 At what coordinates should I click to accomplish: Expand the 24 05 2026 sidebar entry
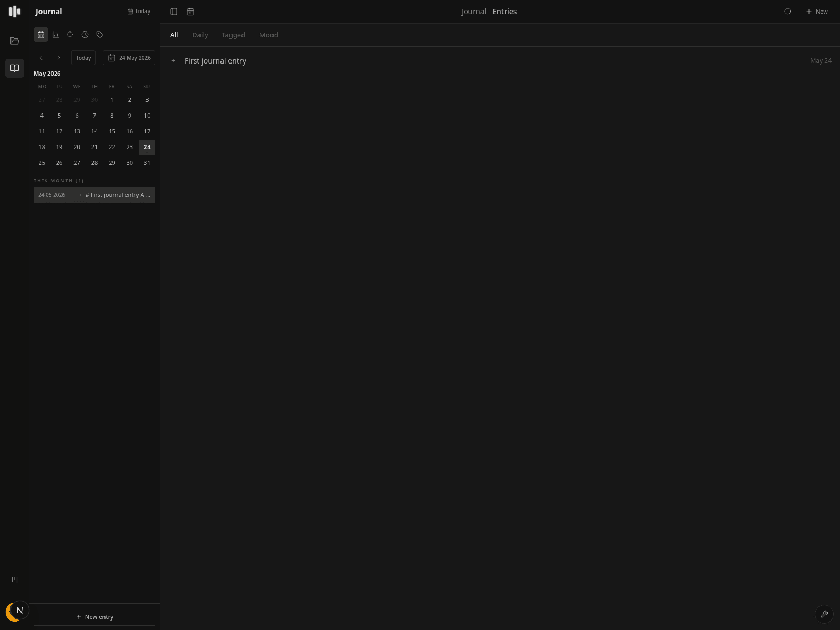[80, 195]
